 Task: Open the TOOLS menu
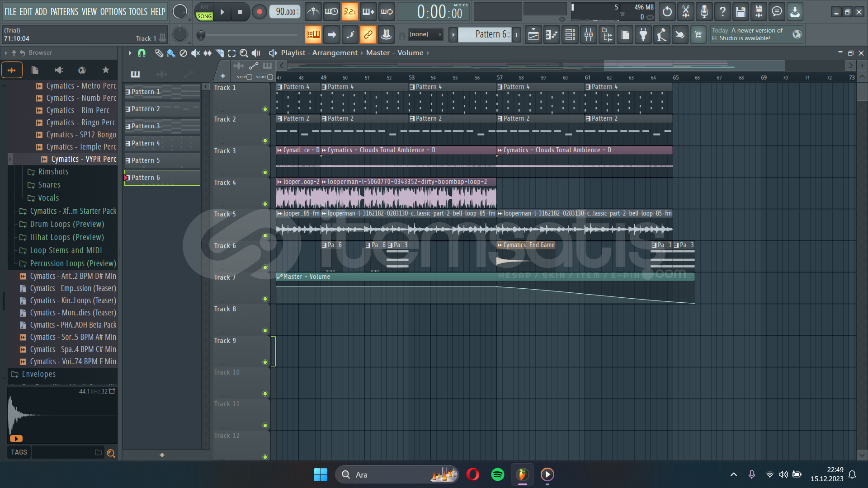pyautogui.click(x=138, y=12)
